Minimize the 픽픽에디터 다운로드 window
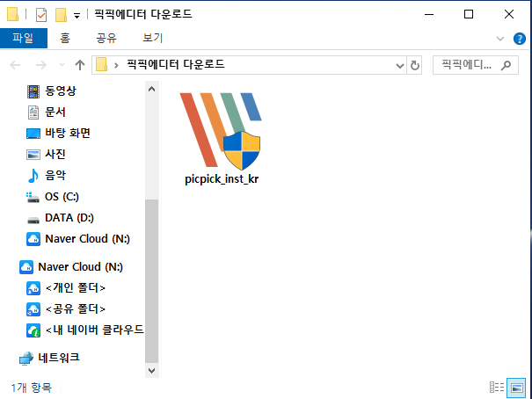Screen dimensions: 532x399 (429, 14)
